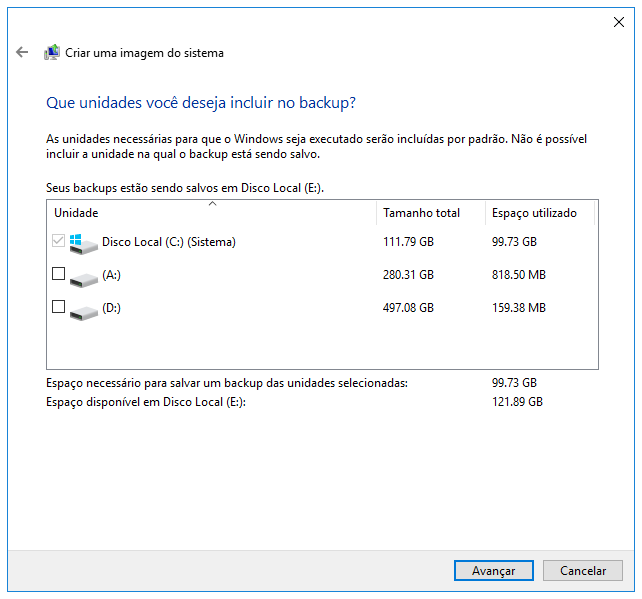Check the (A:) drive checkbox
The width and height of the screenshot is (642, 599).
coord(59,274)
